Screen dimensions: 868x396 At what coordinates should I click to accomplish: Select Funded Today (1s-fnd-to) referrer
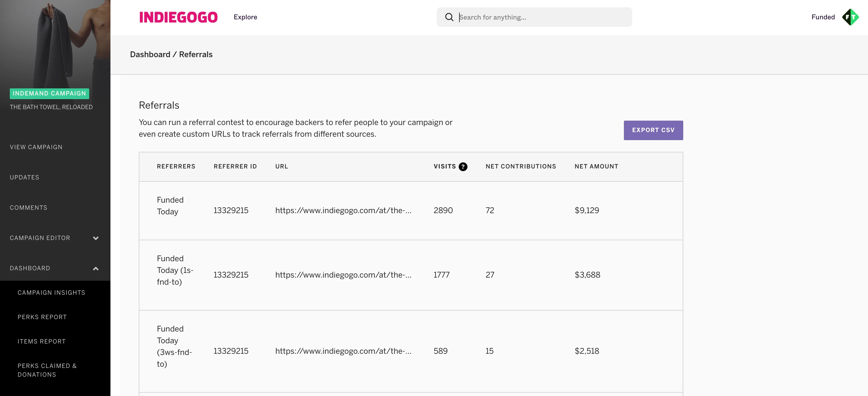coord(175,270)
